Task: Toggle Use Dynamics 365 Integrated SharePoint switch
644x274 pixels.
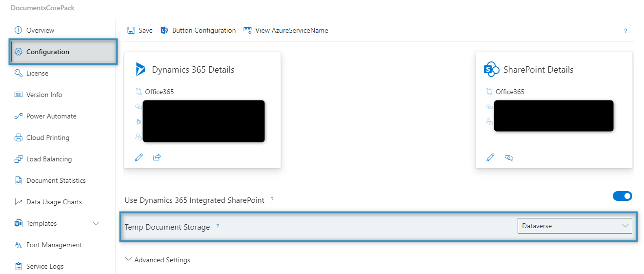Action: point(623,196)
